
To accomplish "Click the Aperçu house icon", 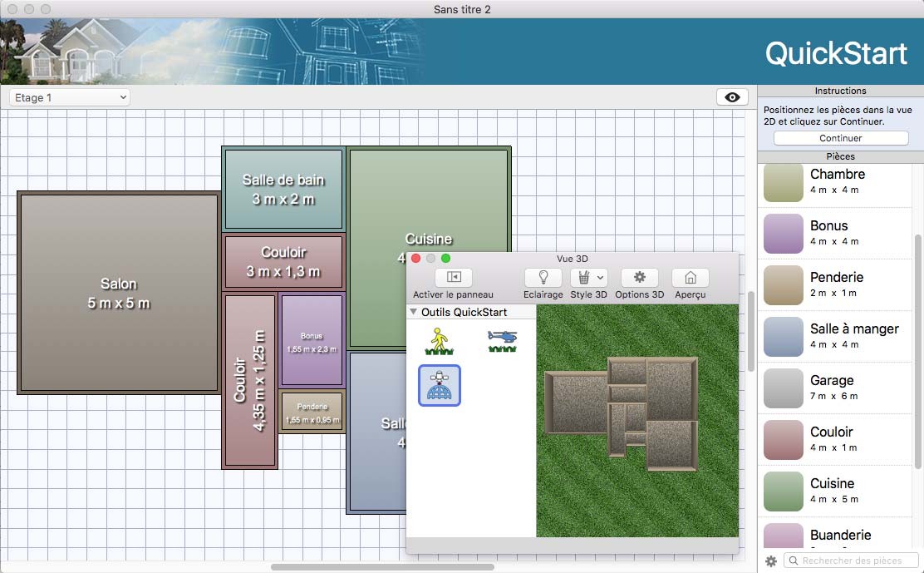I will [x=690, y=278].
